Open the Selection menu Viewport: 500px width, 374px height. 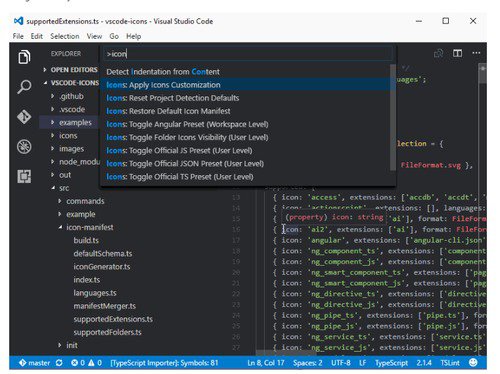pyautogui.click(x=65, y=36)
